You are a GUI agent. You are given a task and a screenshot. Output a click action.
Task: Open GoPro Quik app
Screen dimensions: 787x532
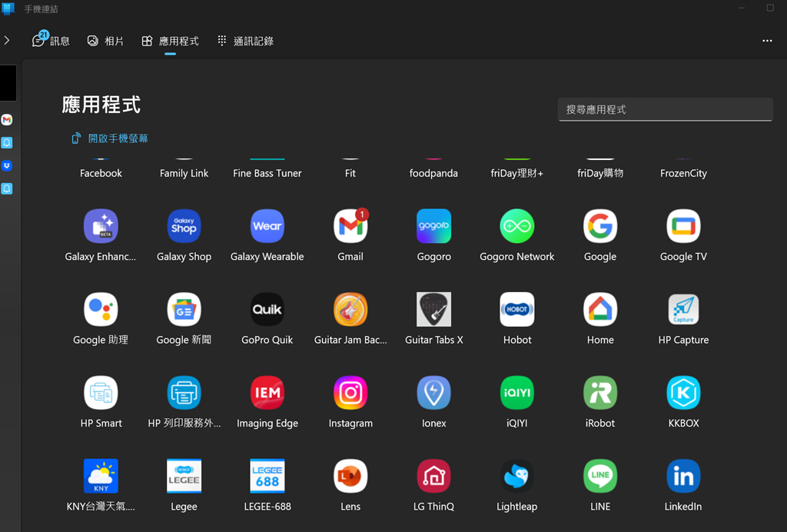[x=267, y=310]
